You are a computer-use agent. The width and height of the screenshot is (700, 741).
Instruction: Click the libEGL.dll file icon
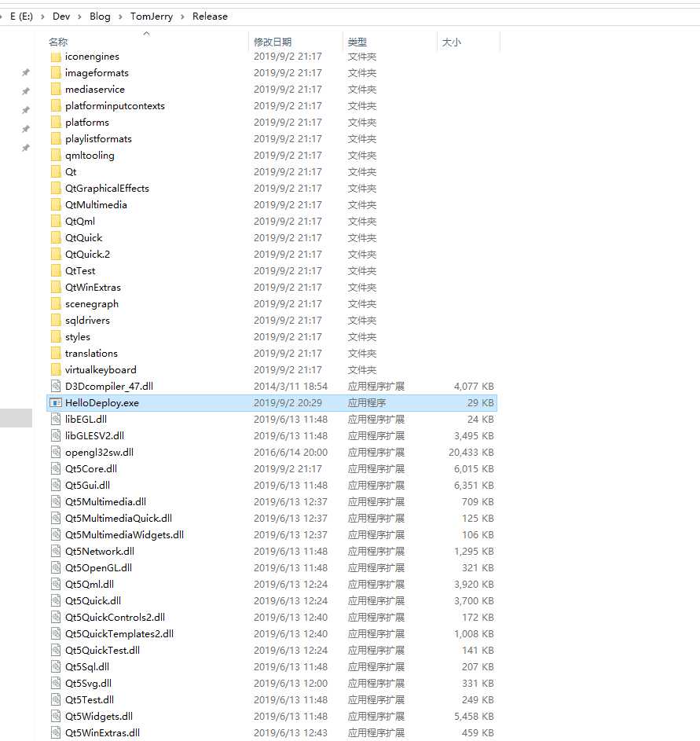coord(56,419)
